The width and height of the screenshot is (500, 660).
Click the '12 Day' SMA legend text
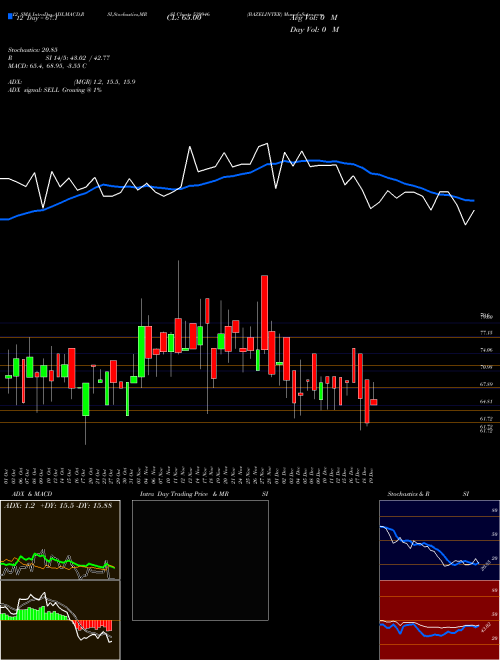point(36,18)
